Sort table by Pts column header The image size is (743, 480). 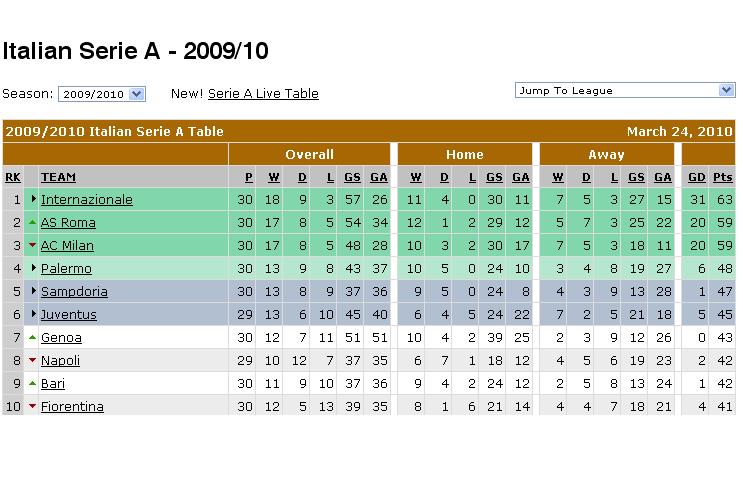pyautogui.click(x=723, y=177)
